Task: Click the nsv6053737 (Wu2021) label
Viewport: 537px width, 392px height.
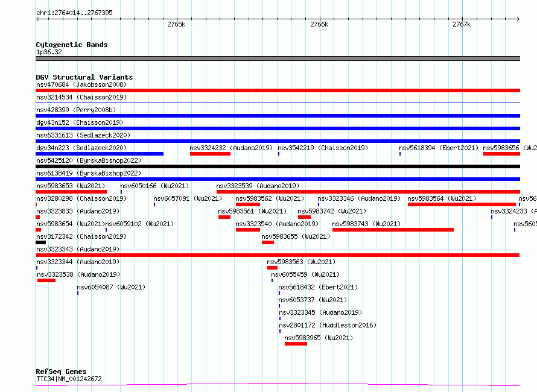Action: click(x=313, y=300)
